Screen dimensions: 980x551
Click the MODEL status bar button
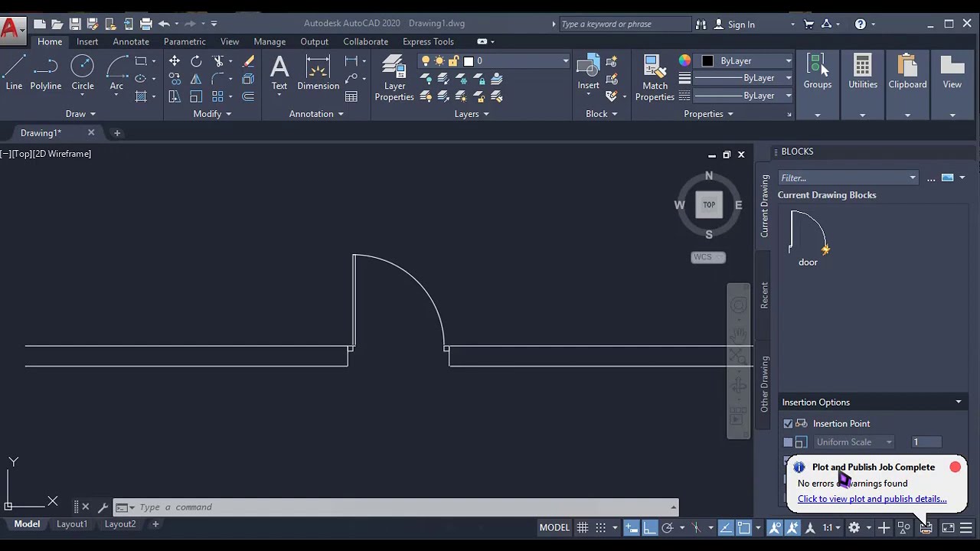click(554, 527)
